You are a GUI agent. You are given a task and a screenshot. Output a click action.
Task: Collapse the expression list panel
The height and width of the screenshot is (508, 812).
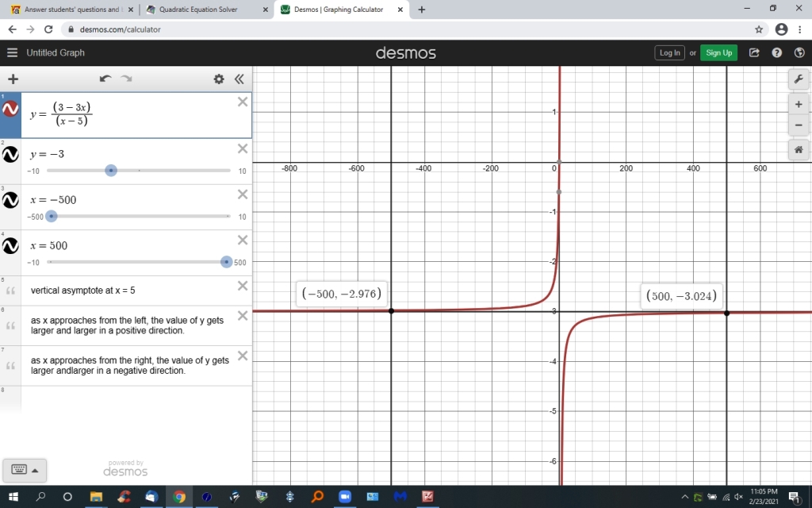click(x=239, y=79)
